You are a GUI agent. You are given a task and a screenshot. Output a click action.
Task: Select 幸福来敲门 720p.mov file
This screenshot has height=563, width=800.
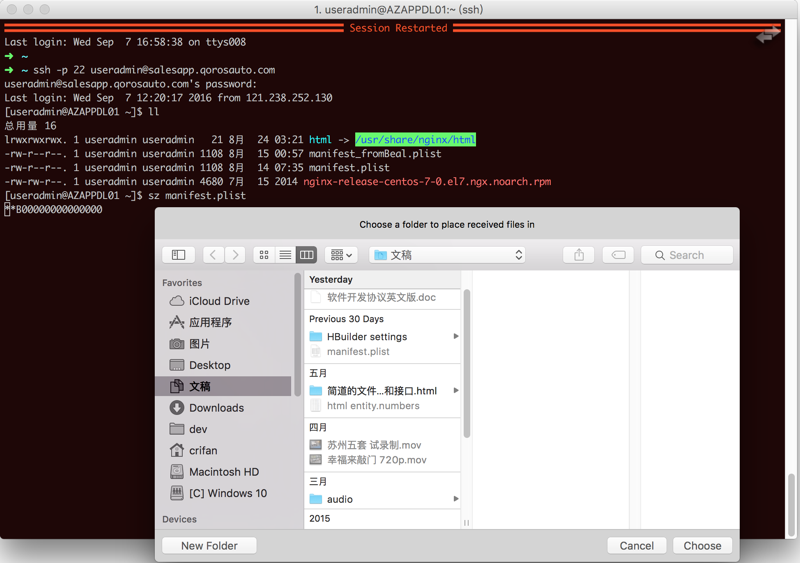pyautogui.click(x=382, y=460)
